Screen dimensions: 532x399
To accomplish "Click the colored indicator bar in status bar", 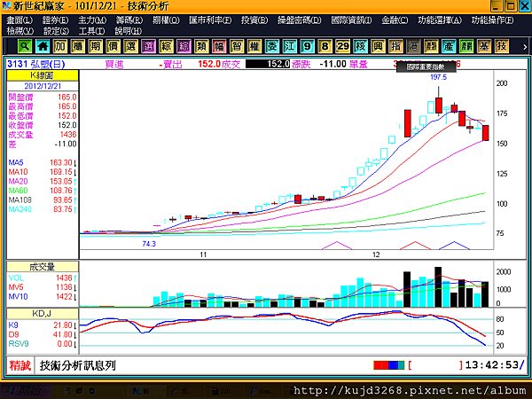I will point(389,365).
